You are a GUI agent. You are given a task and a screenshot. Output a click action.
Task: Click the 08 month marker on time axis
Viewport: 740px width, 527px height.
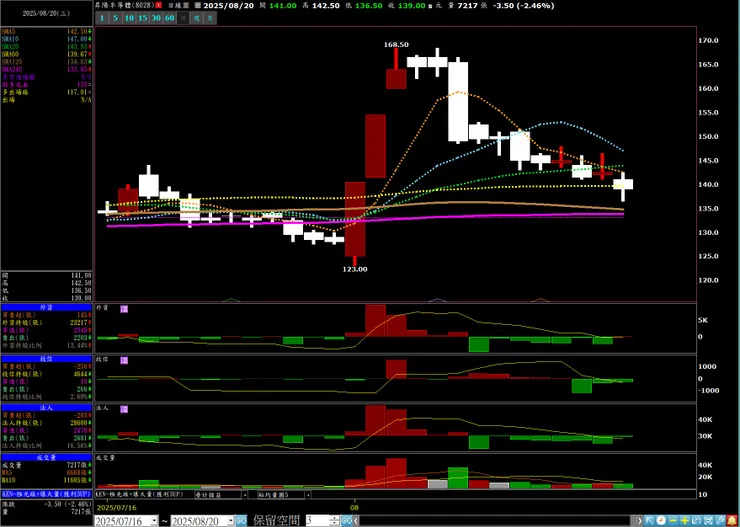[355, 508]
